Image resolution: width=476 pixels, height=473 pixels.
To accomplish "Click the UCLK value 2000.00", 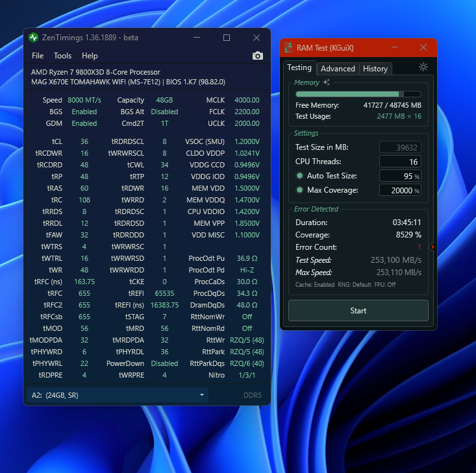I will 247,123.
